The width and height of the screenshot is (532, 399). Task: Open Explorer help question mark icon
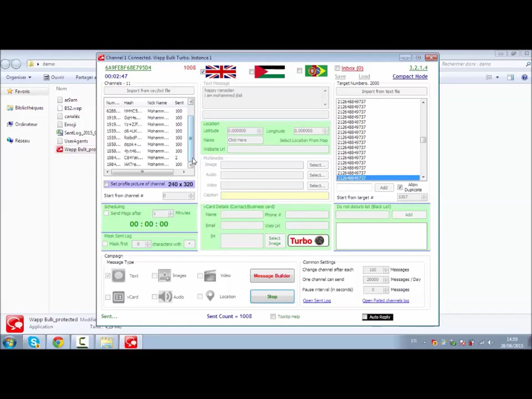click(524, 77)
